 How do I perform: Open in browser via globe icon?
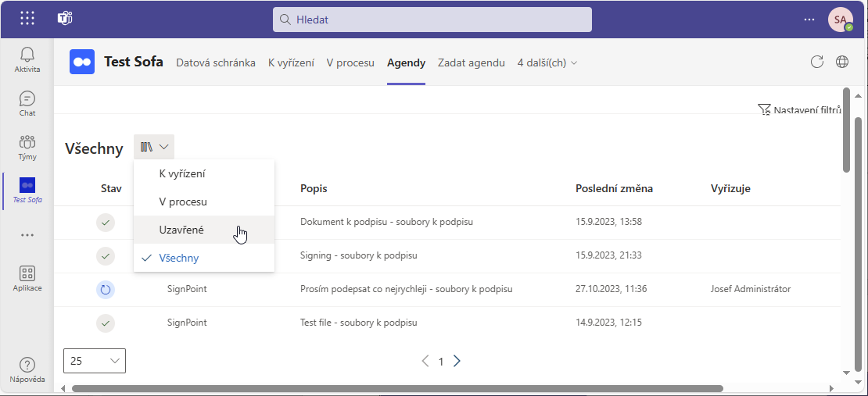point(842,62)
